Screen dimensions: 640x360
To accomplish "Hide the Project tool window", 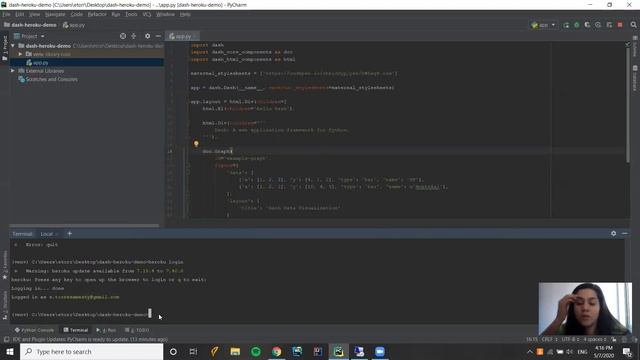I will (x=158, y=36).
